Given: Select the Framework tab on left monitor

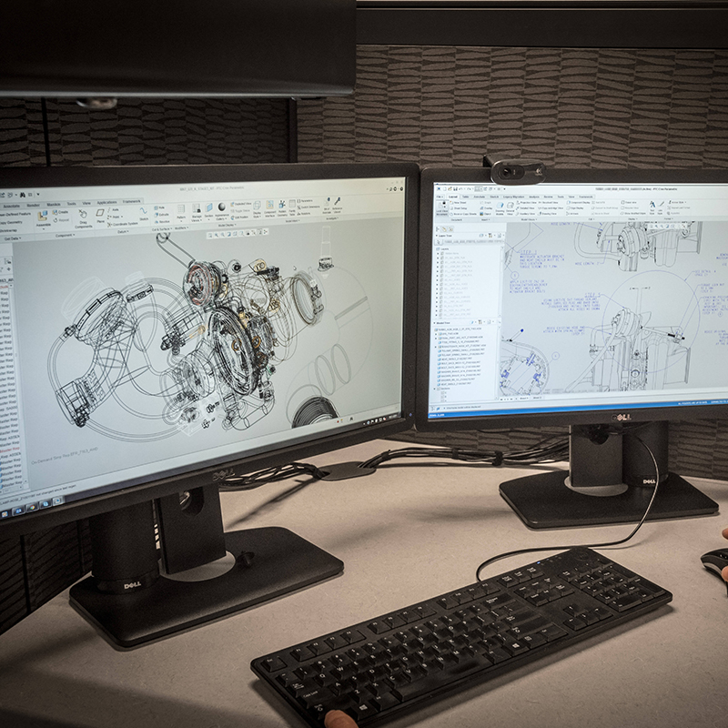Looking at the screenshot, I should click(131, 201).
